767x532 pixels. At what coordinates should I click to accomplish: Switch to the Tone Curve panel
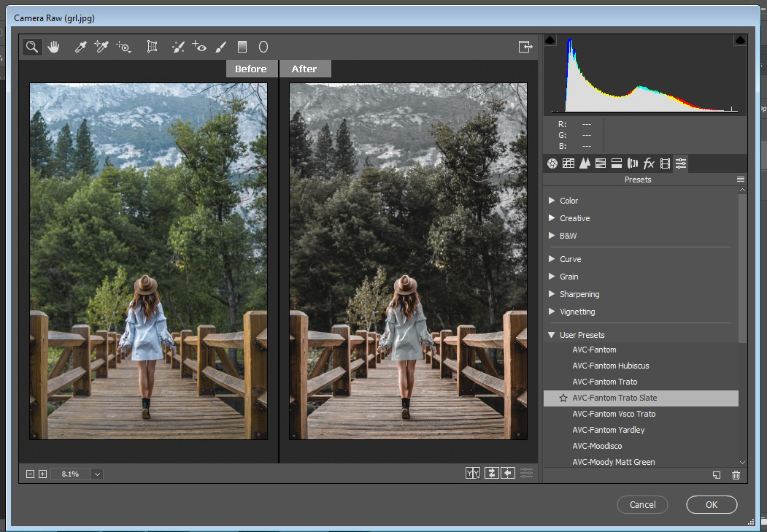tap(568, 163)
